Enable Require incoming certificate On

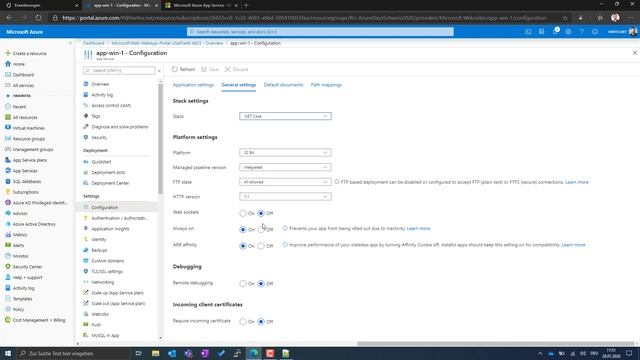pos(243,322)
